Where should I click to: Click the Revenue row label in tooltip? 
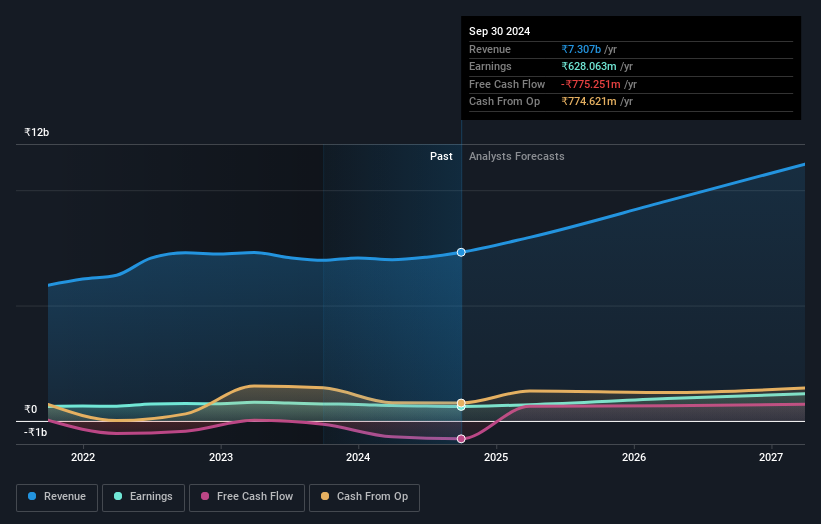pyautogui.click(x=490, y=49)
